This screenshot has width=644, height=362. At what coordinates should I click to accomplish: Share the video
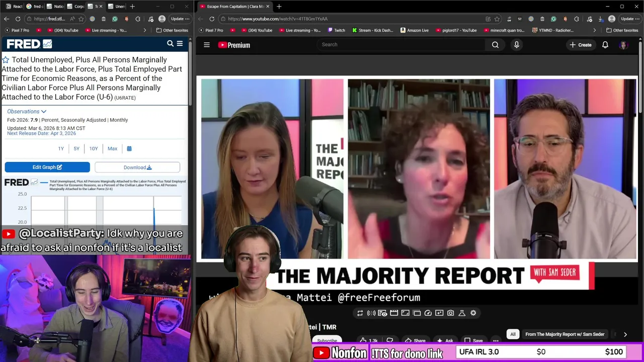pyautogui.click(x=416, y=340)
